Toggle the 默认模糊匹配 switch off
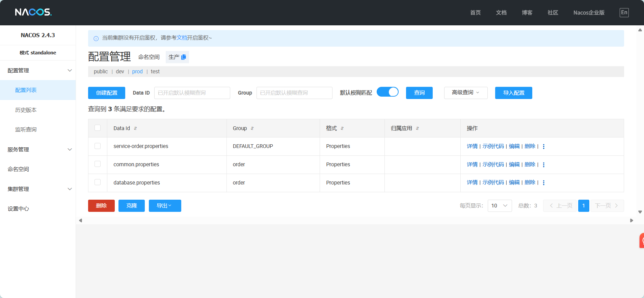 tap(387, 92)
